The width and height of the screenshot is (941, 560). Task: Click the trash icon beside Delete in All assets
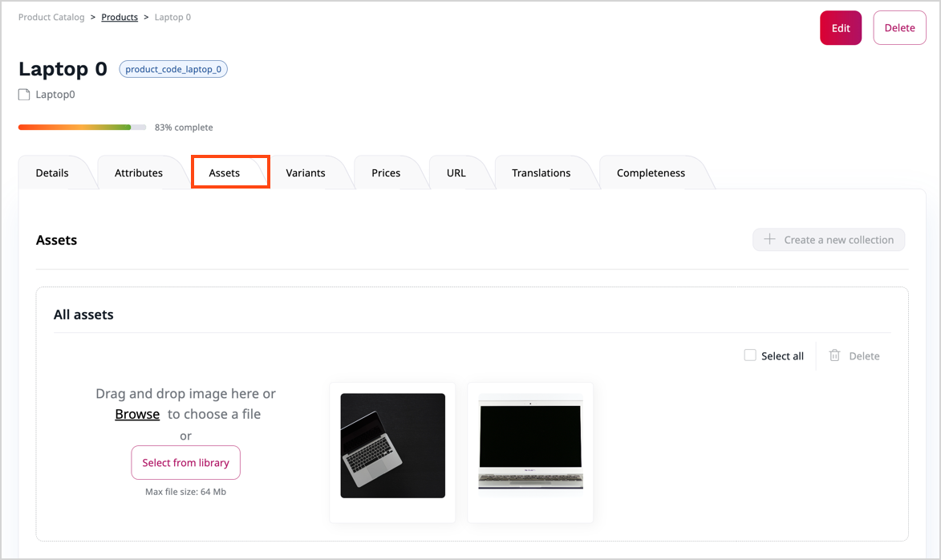[x=836, y=355]
